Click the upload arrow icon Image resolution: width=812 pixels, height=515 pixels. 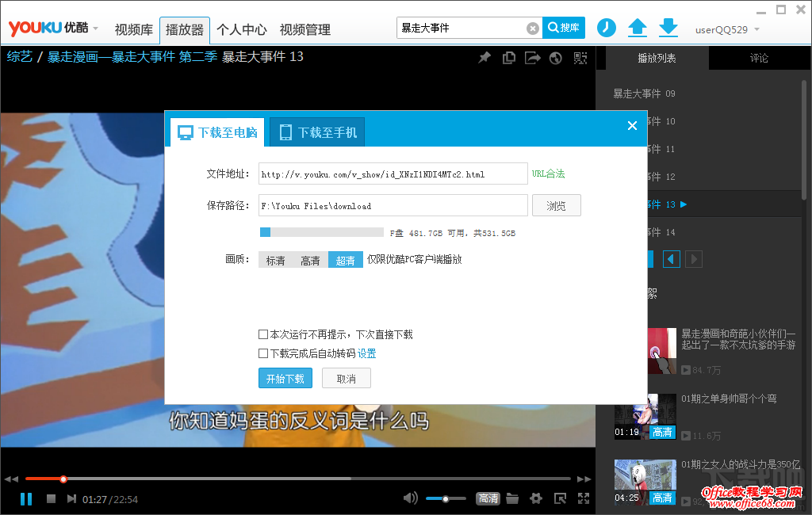638,28
